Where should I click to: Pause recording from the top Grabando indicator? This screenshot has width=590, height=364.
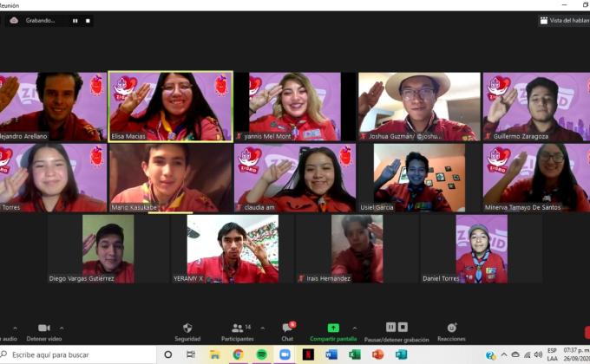pos(75,20)
